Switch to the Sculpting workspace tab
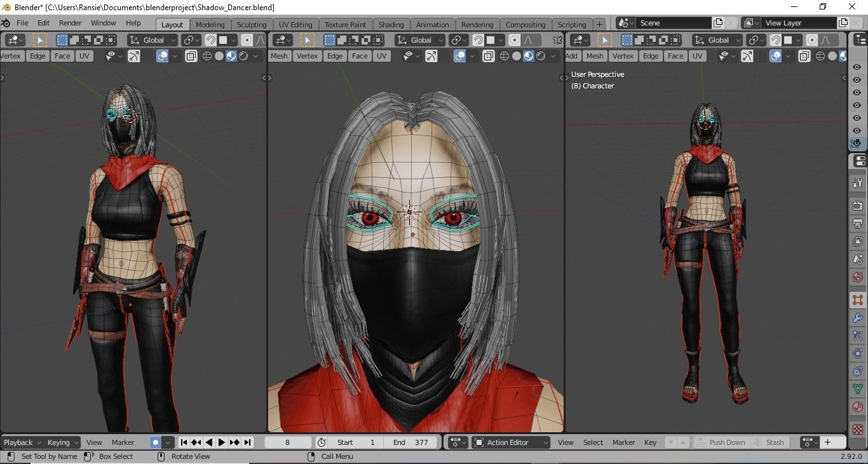Image resolution: width=868 pixels, height=464 pixels. click(252, 24)
